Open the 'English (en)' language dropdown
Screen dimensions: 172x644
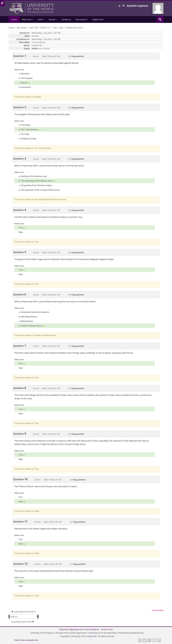tap(98, 19)
